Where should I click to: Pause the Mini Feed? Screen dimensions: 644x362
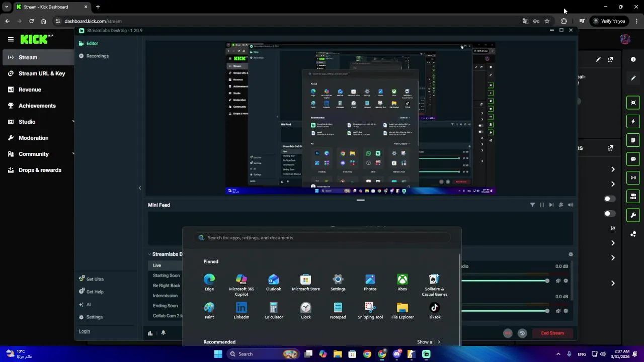point(542,205)
